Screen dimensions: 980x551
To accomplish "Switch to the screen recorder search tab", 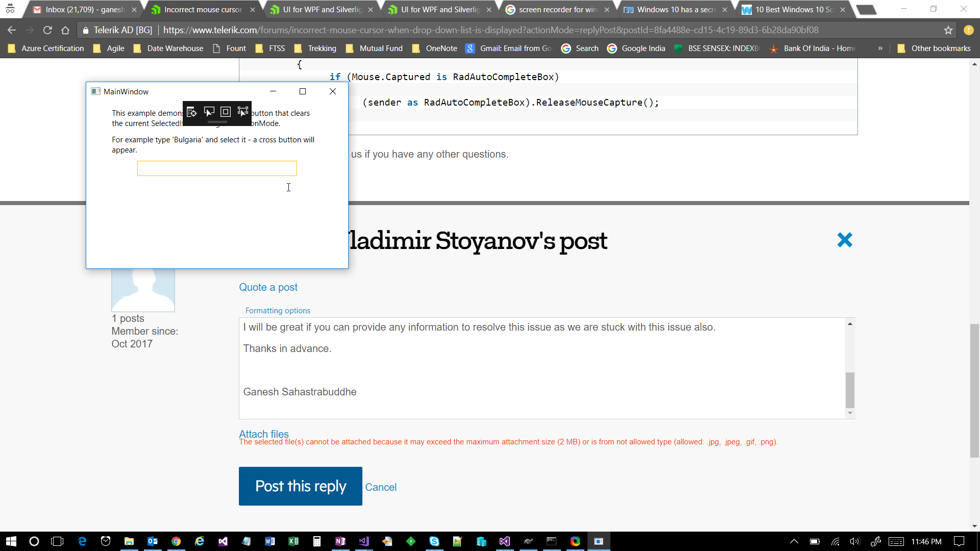I will (557, 10).
